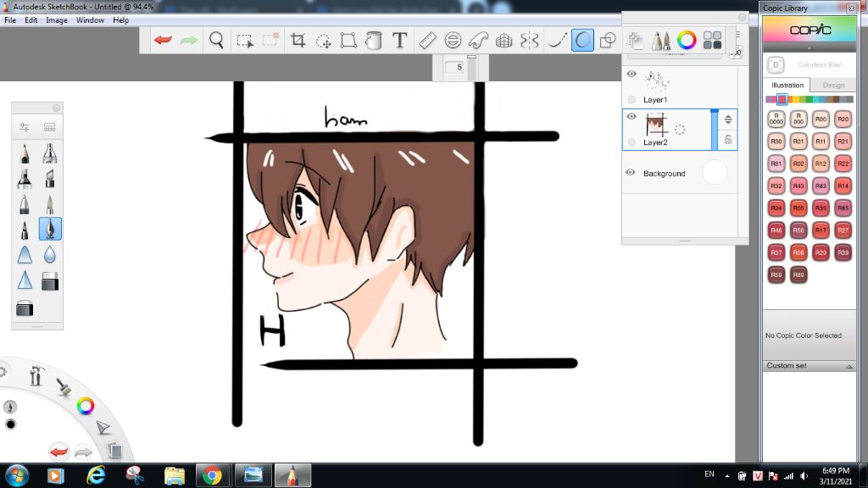Select the highlighted Ink Pen brush

pyautogui.click(x=50, y=229)
